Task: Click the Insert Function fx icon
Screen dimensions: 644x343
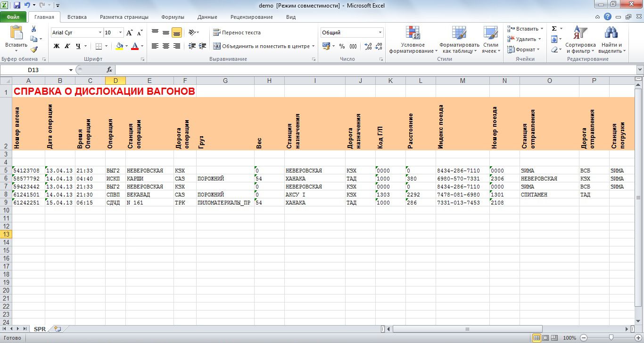Action: tap(109, 70)
